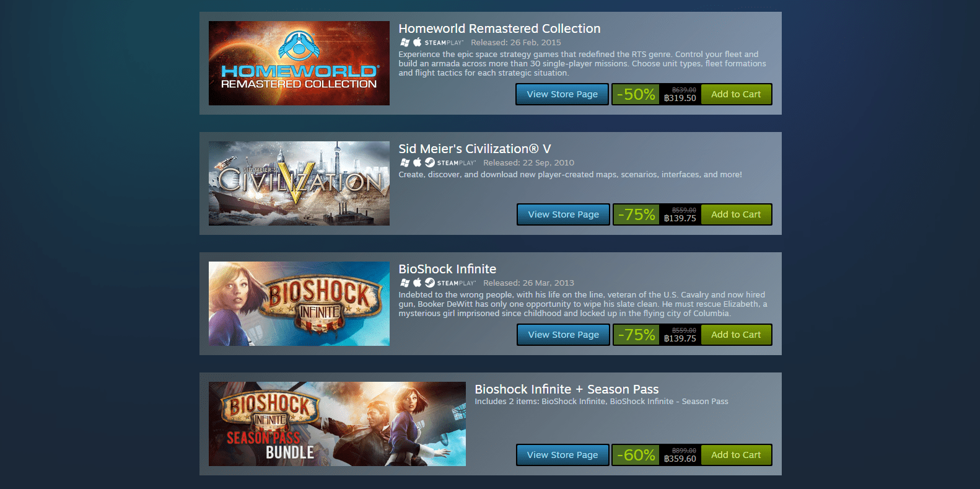Screen dimensions: 980x489
Task: Open the Civilization V banner image
Action: [x=299, y=183]
